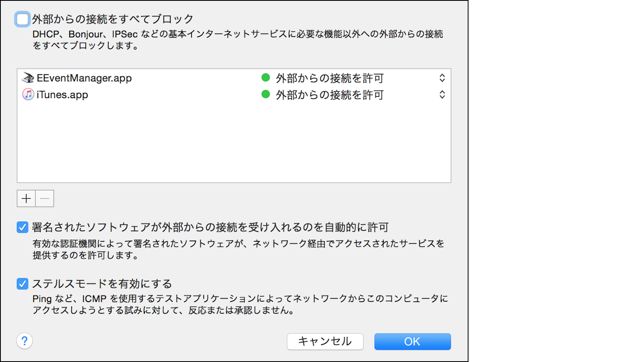Open connection dropdown arrows for EEventManager.app

coord(442,78)
